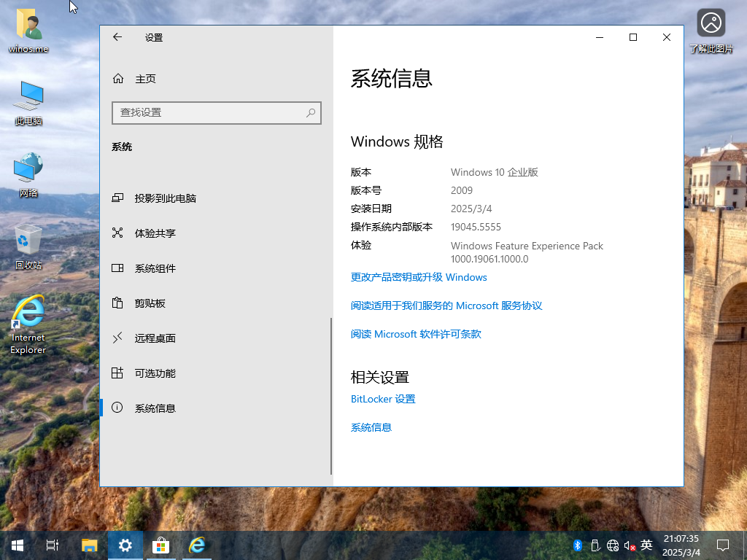Click the search magnifier in 查找设置

[x=311, y=113]
